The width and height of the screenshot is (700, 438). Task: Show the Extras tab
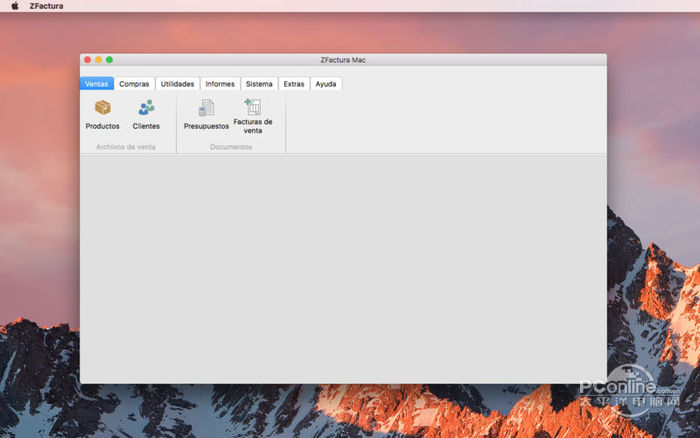click(x=294, y=83)
